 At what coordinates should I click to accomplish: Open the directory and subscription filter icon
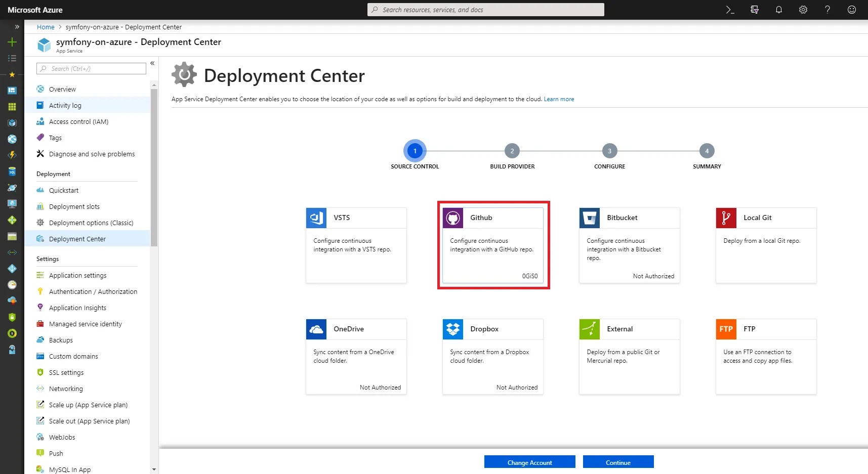click(755, 10)
